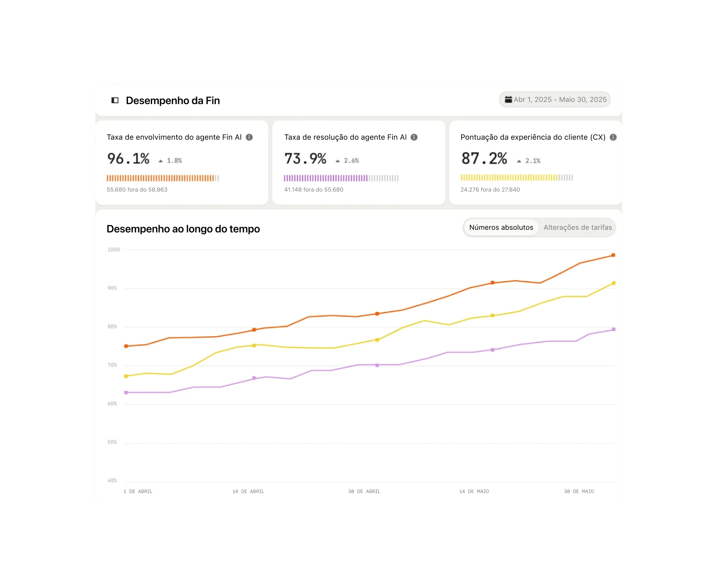Select yellow line point at 14 de Abril
Viewport: 717px width, 588px height.
(x=254, y=345)
